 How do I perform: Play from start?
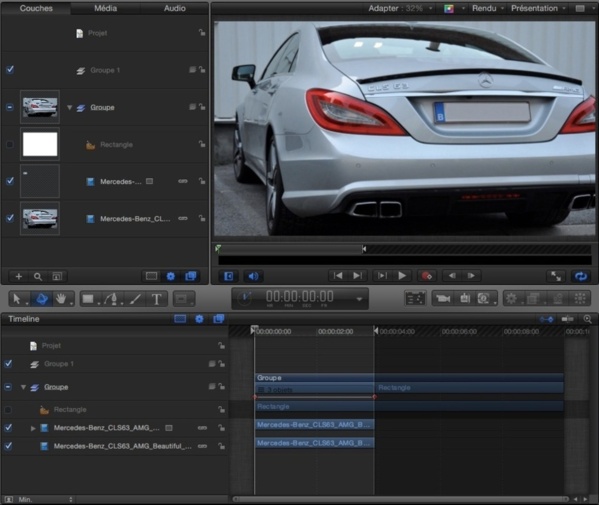(382, 276)
